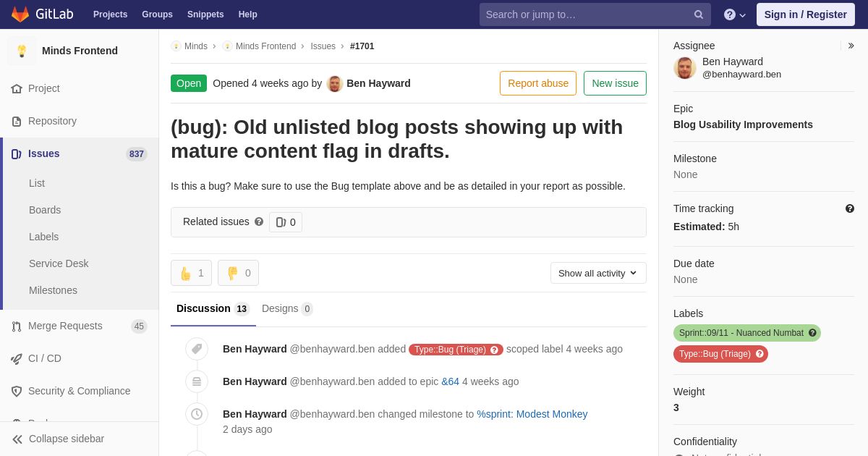Image resolution: width=868 pixels, height=456 pixels.
Task: Click the Ben Hayward author name link
Action: [378, 83]
